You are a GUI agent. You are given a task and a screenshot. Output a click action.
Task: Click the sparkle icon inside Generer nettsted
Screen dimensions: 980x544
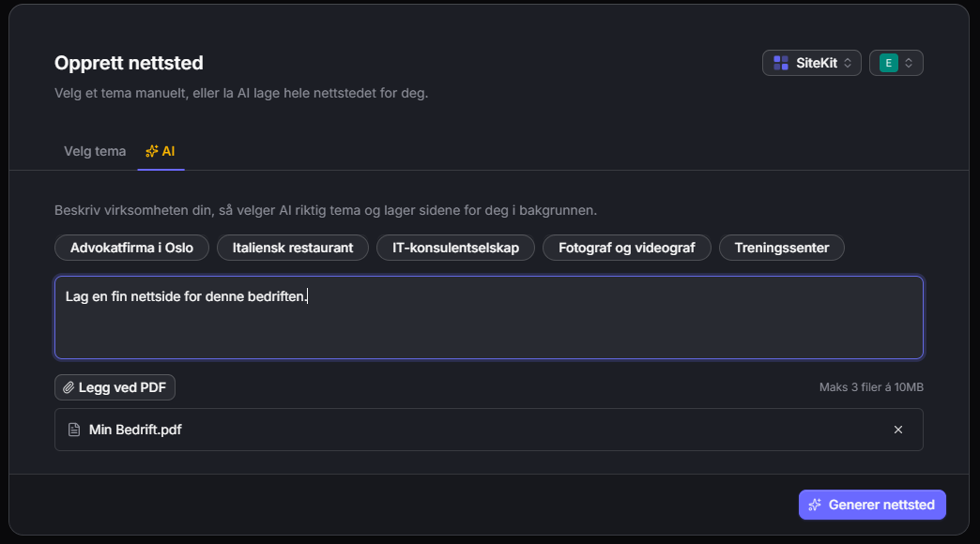coord(815,505)
